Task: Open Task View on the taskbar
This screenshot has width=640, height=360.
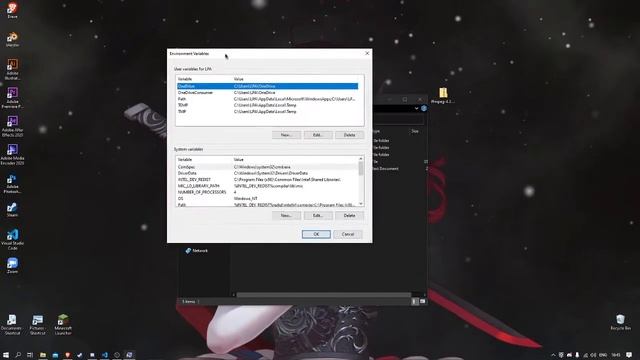Action: tap(30, 355)
